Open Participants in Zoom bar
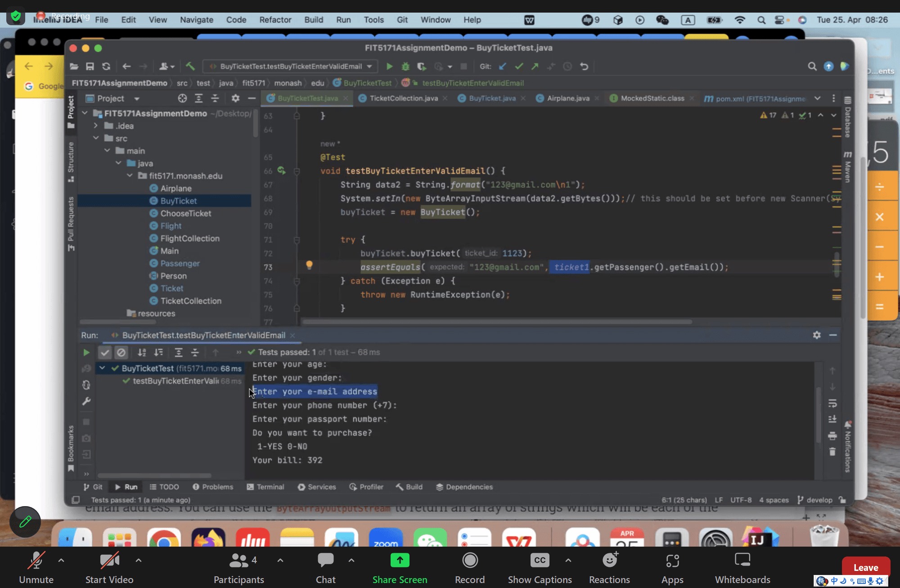Screen dimensions: 900x588 coord(239,568)
